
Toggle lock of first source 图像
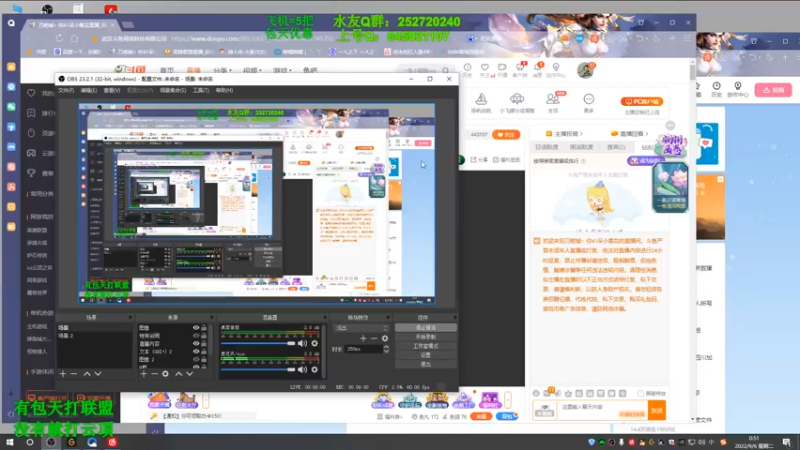pyautogui.click(x=204, y=328)
